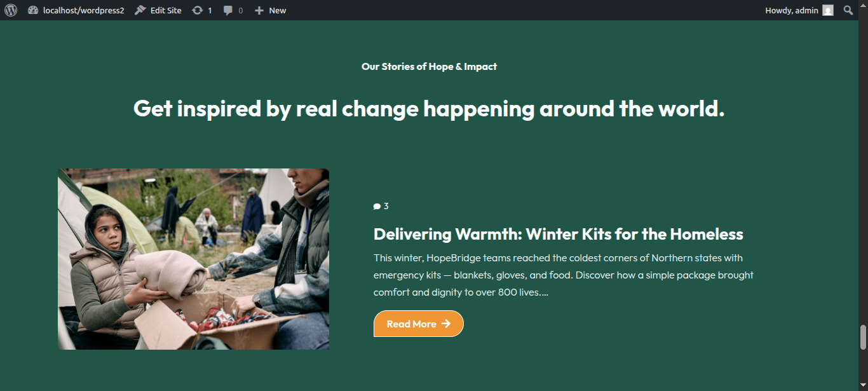Click the Read More button
This screenshot has width=868, height=391.
pyautogui.click(x=419, y=324)
